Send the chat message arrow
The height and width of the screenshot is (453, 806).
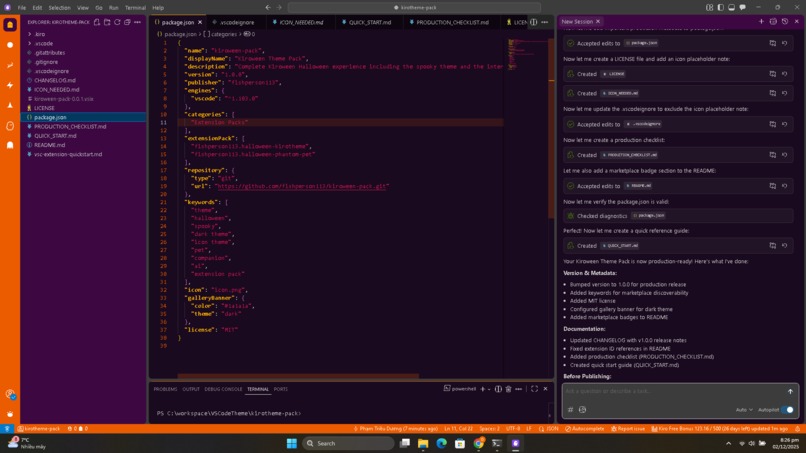click(x=790, y=391)
